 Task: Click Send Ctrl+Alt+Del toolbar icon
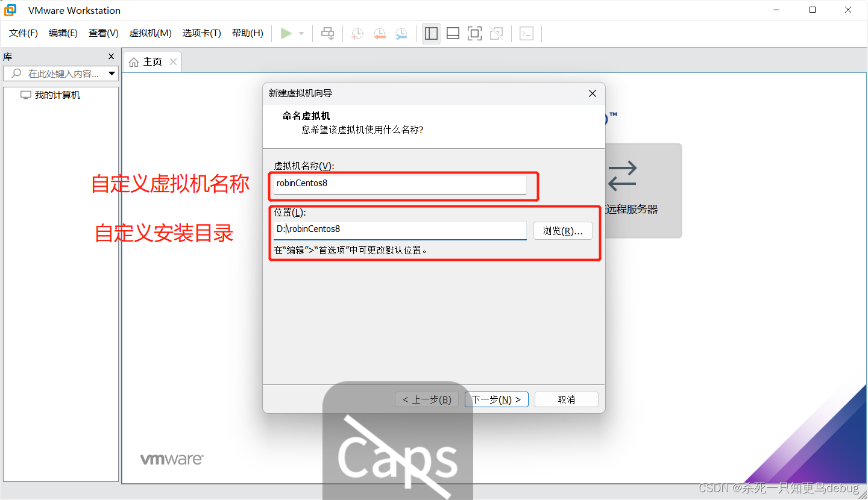[x=327, y=34]
